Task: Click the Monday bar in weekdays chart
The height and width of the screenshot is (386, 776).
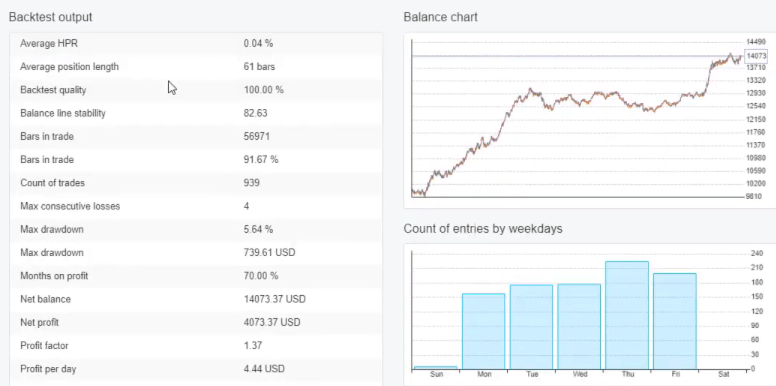Action: pos(484,332)
